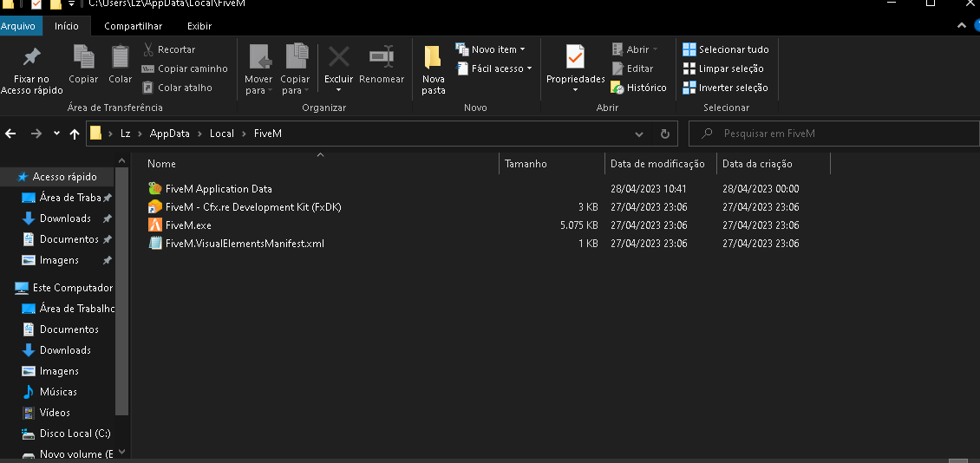Create a folder with Nova pasta icon
Image resolution: width=980 pixels, height=463 pixels.
coord(434,58)
